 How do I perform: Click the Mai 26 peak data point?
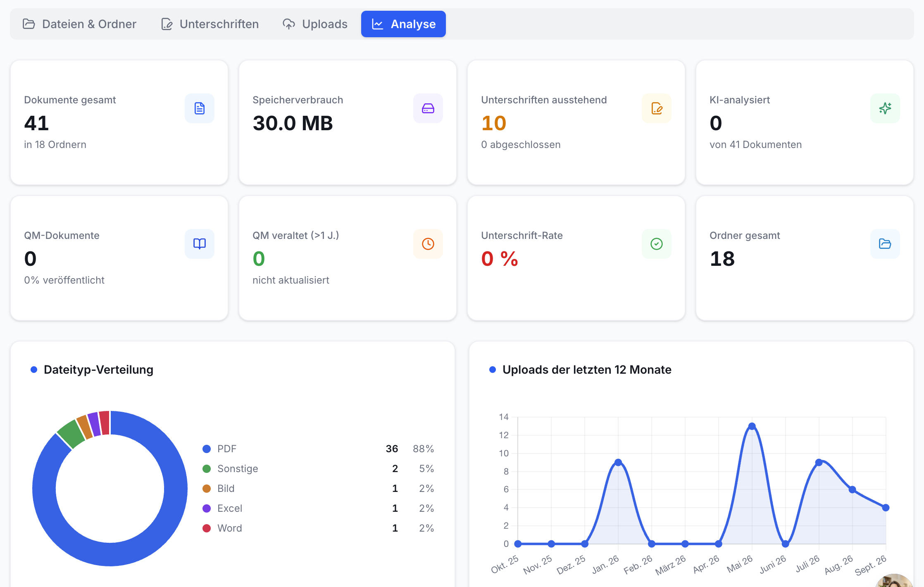pos(752,426)
